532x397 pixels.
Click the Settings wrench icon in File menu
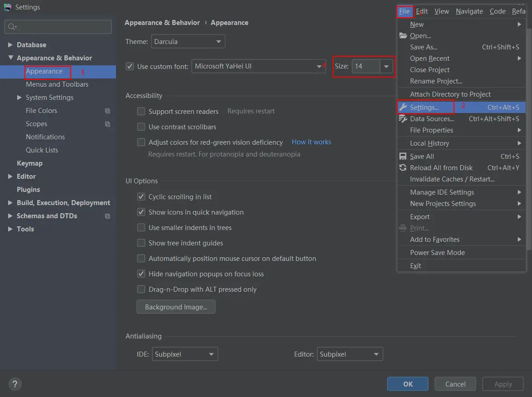(x=403, y=108)
